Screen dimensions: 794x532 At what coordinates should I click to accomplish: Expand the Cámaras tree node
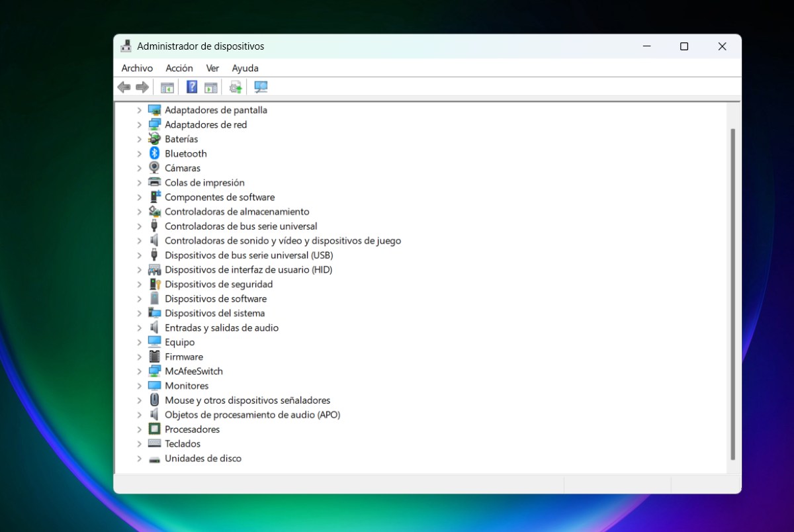click(139, 168)
